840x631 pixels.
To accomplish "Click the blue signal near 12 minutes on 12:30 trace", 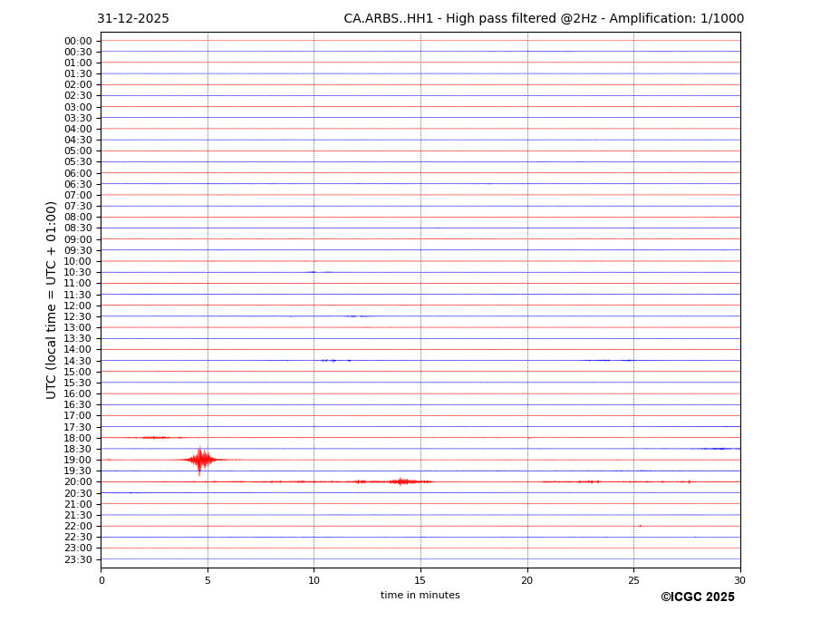I will [356, 316].
